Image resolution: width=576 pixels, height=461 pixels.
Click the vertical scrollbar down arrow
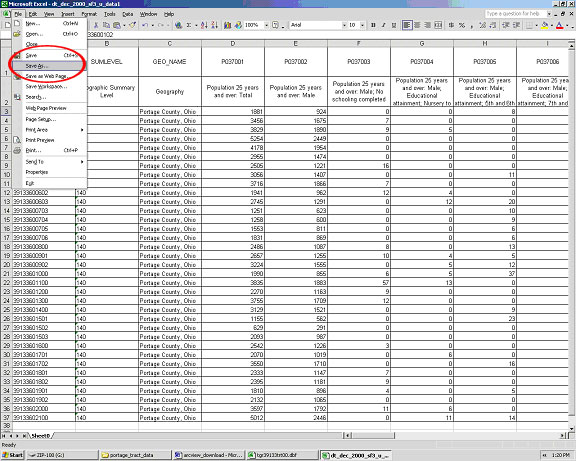(x=572, y=428)
